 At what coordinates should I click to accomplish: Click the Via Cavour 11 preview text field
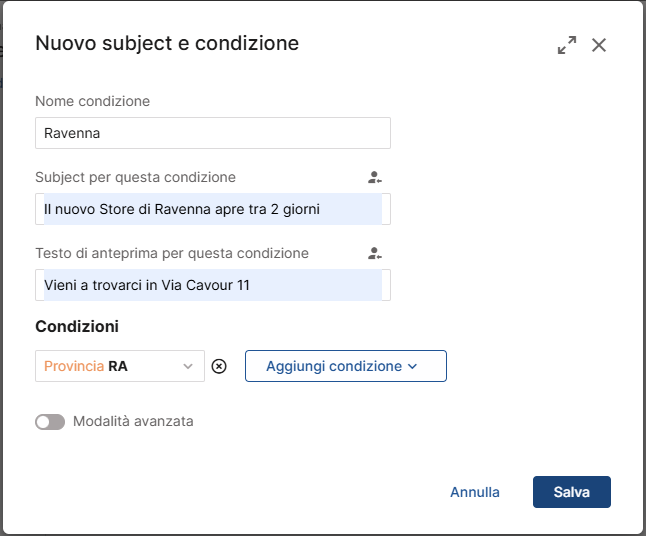(212, 285)
